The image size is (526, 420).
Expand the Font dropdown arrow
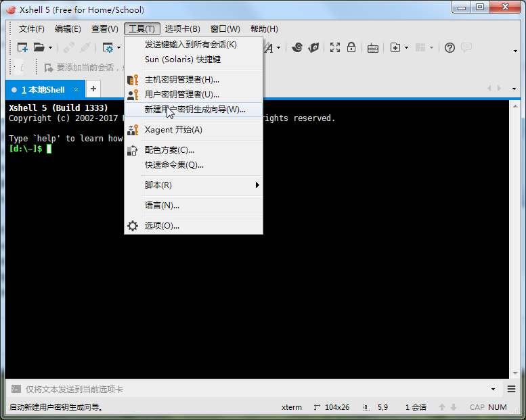click(x=278, y=48)
